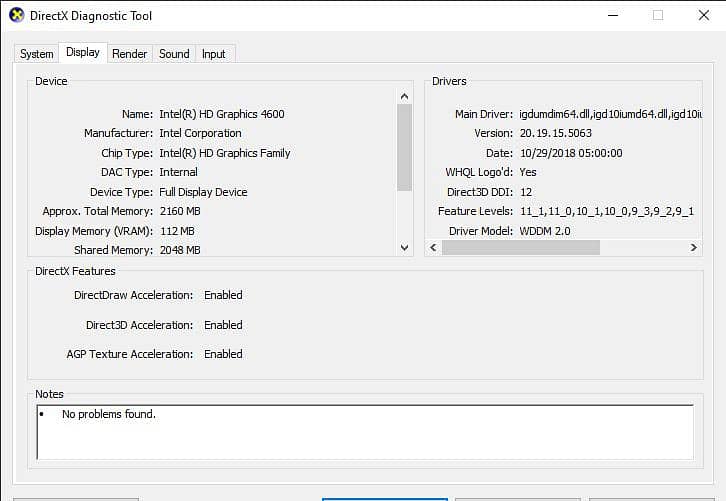Select the Feature Levels value list
The height and width of the screenshot is (501, 726).
click(x=607, y=211)
